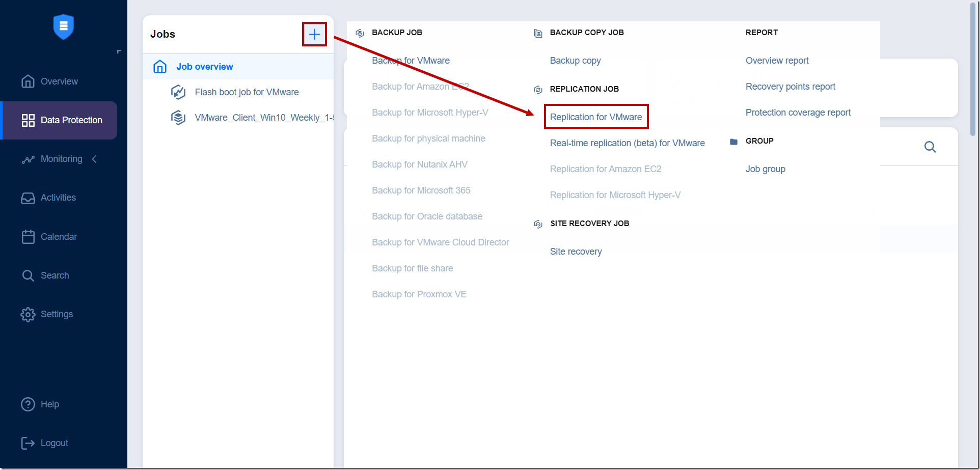Screen dimensions: 980x470
Task: Click the Calendar icon in sidebar
Action: 28,237
